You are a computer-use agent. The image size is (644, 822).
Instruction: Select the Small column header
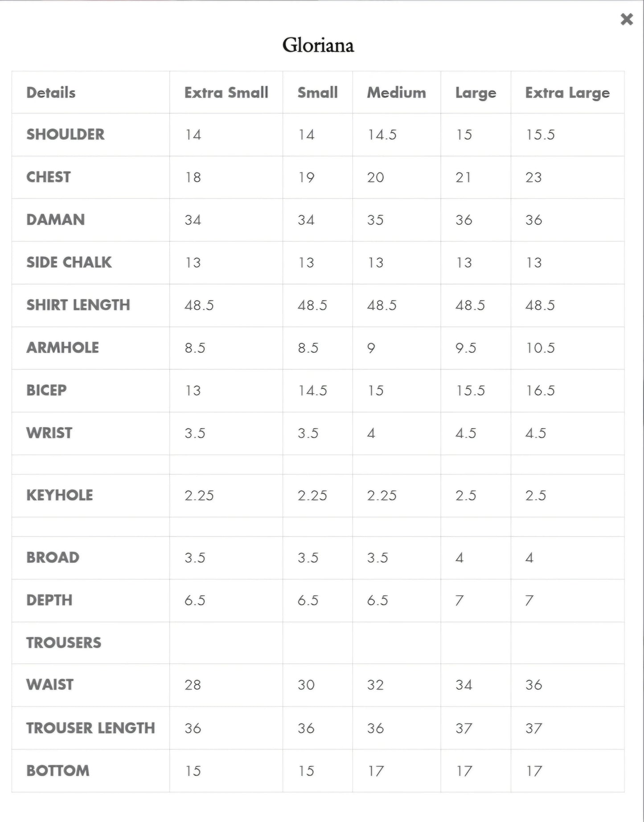click(x=317, y=93)
